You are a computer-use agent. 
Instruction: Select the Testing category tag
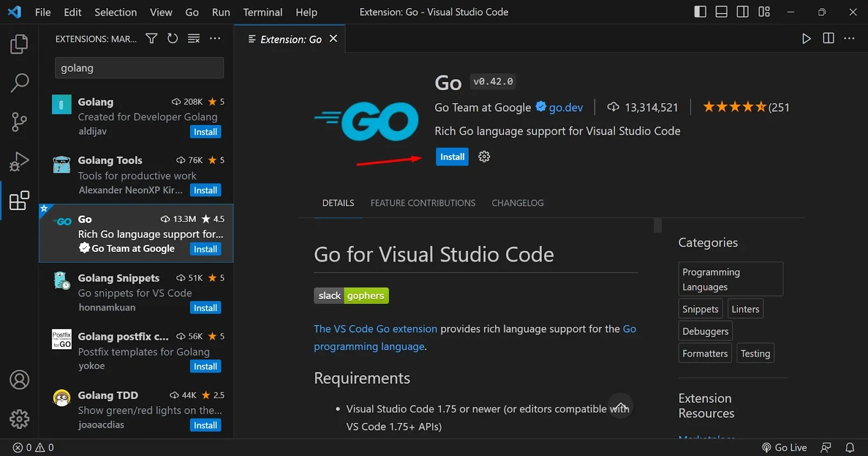click(755, 353)
